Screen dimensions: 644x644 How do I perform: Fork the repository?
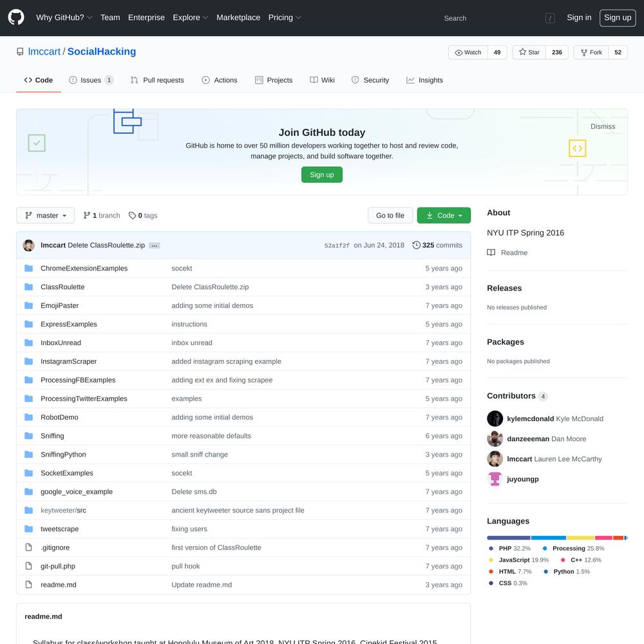[591, 52]
